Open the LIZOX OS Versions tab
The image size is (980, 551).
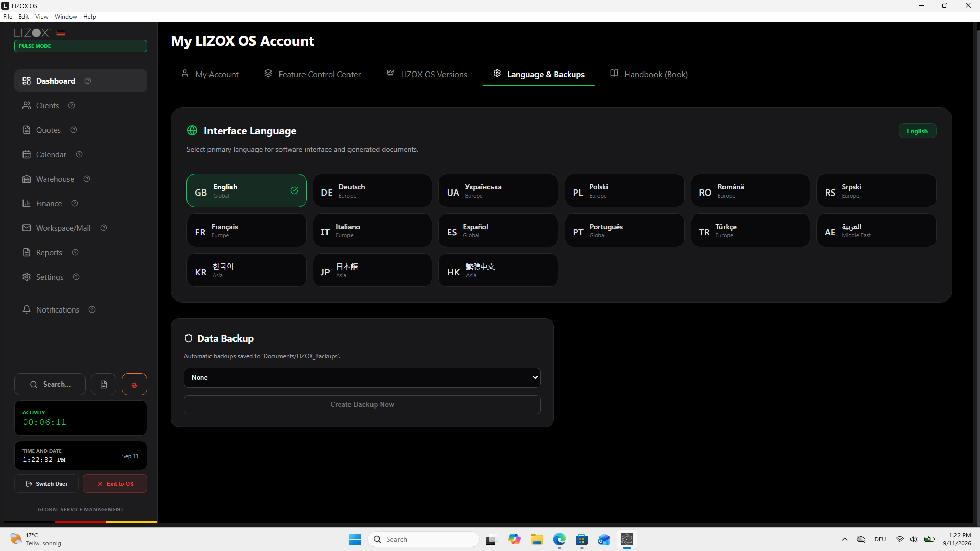tap(427, 74)
